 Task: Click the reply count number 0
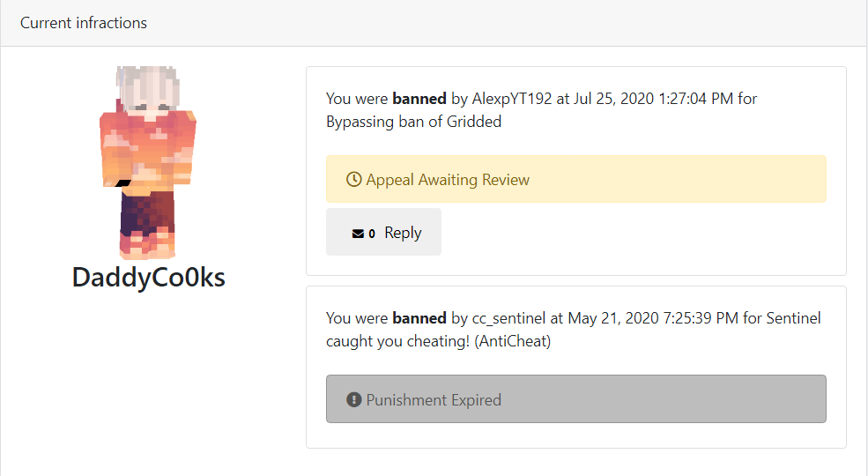372,234
